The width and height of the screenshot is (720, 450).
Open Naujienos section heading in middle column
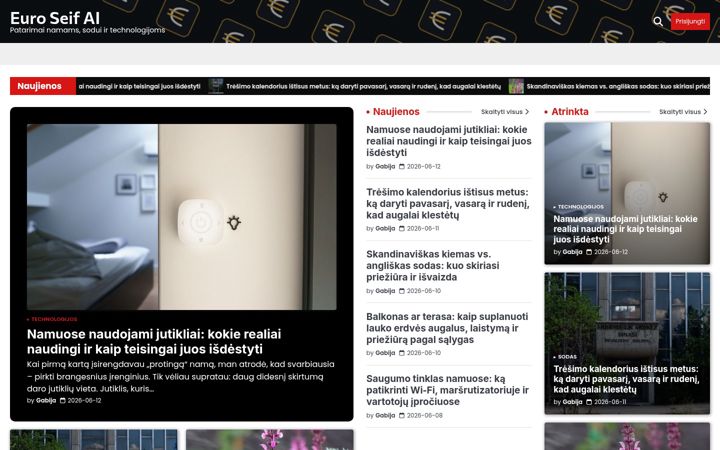[396, 112]
